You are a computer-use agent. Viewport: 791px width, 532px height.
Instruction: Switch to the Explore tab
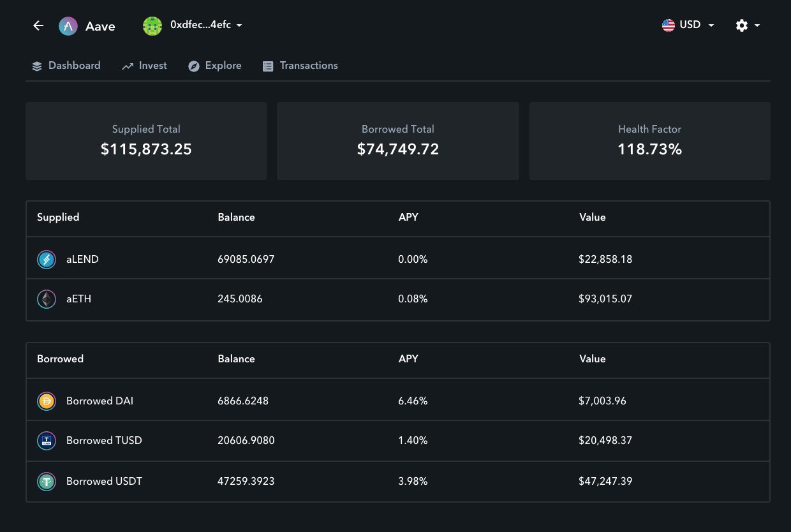215,66
